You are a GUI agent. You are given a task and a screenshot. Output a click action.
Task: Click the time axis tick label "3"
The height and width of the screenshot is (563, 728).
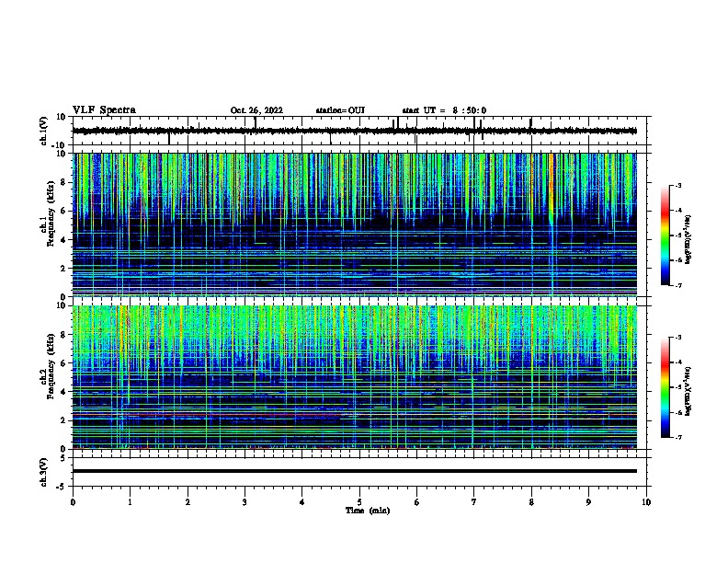point(245,502)
